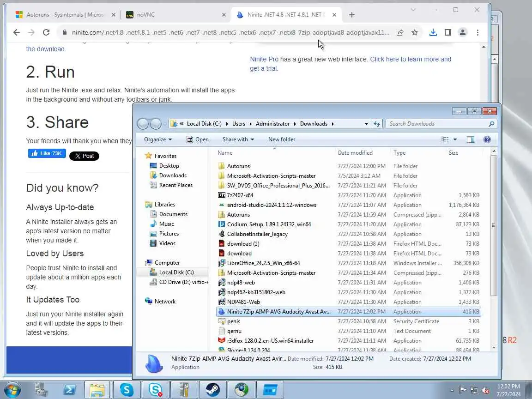The width and height of the screenshot is (532, 399).
Task: Refresh the Downloads folder view
Action: [x=377, y=124]
